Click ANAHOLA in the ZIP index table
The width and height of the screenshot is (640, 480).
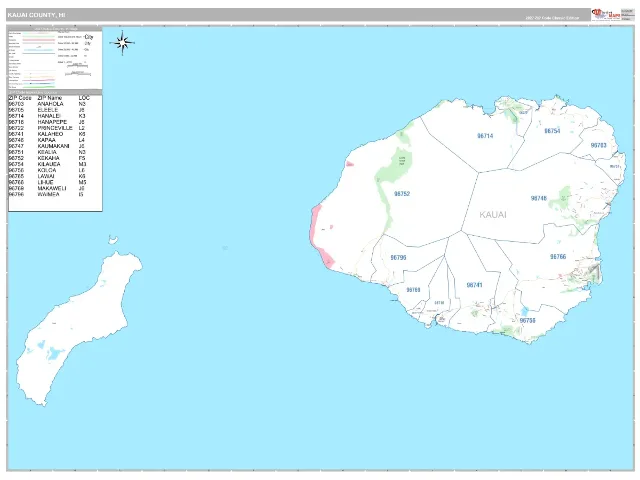point(50,104)
